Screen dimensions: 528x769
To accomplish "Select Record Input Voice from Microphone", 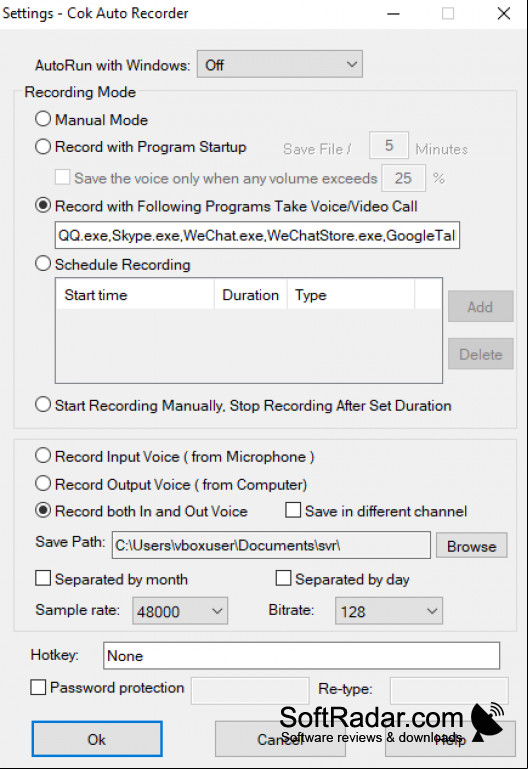I will 43,456.
